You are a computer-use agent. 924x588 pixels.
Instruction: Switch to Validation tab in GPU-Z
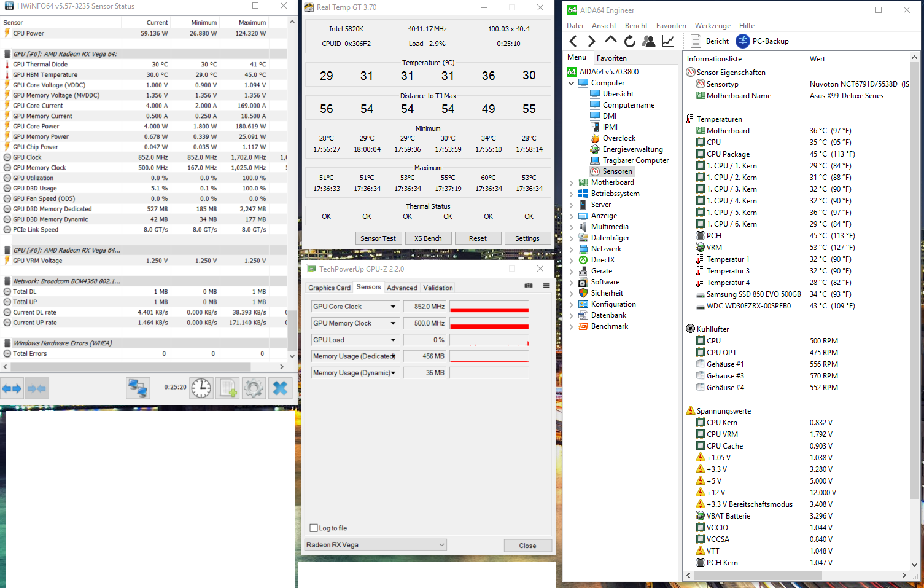click(x=438, y=288)
